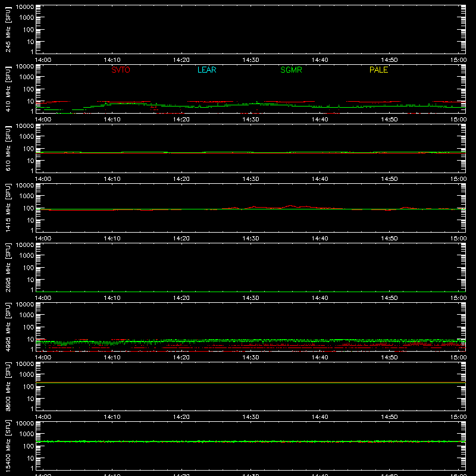Image resolution: width=476 pixels, height=476 pixels.
Task: Click the yellow PALE station label
Action: pos(378,70)
